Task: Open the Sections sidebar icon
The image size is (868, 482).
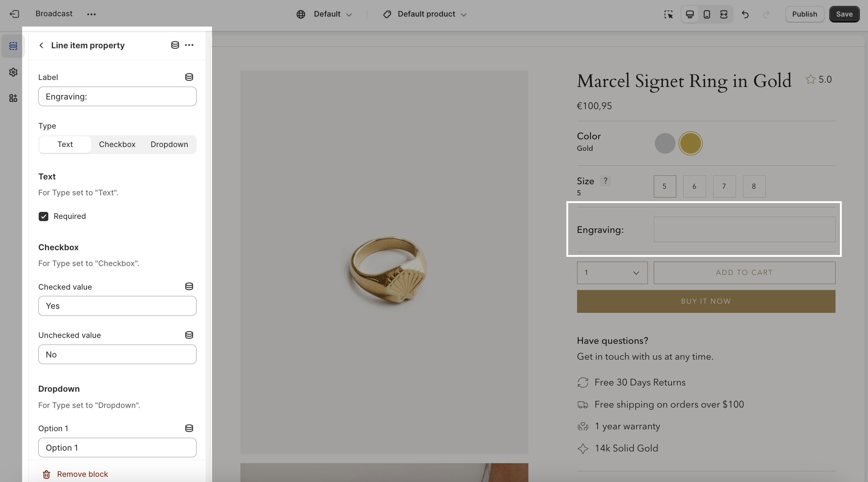Action: coord(13,46)
